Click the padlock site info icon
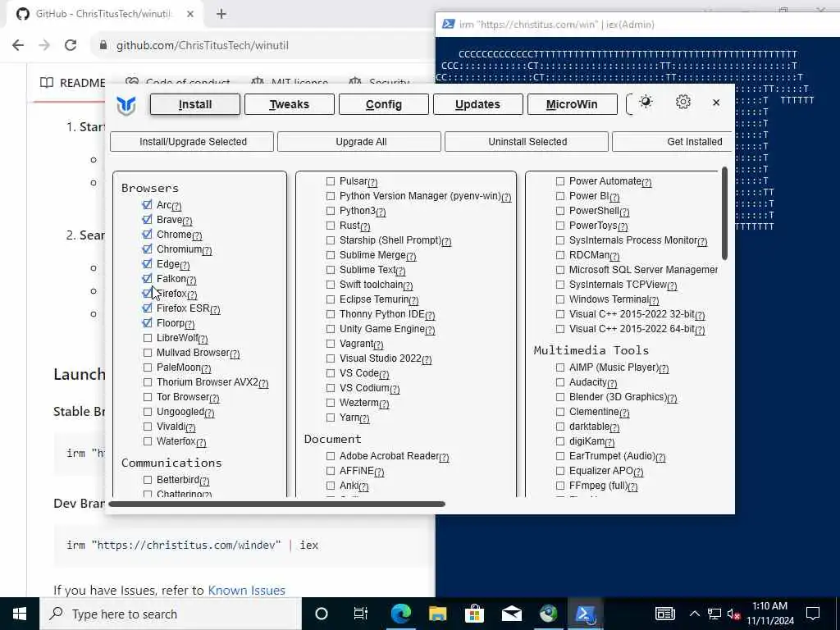This screenshot has height=630, width=840. 103,45
